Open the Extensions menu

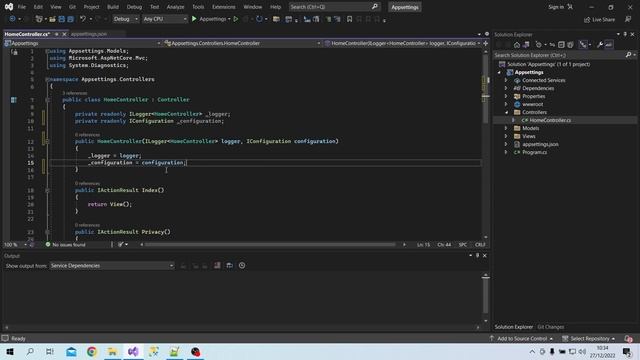click(x=224, y=7)
